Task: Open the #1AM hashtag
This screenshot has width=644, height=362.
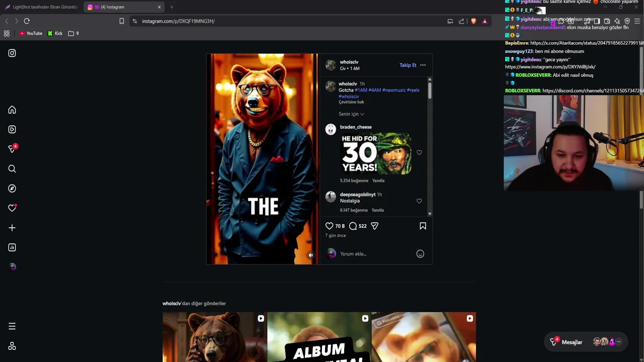Action: click(x=361, y=90)
